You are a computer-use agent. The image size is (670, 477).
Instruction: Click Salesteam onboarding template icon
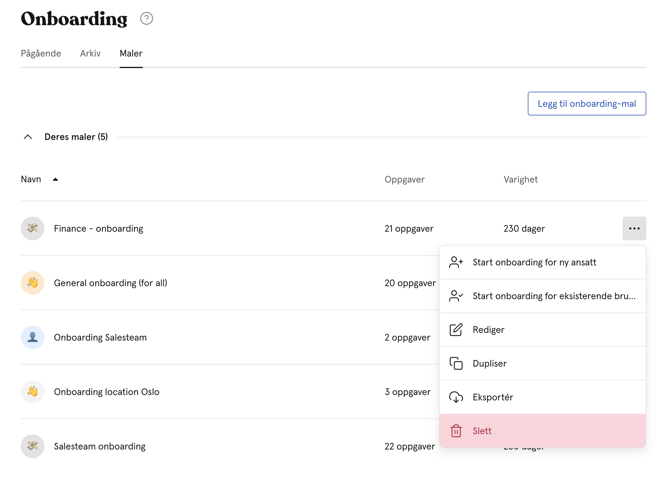point(32,446)
